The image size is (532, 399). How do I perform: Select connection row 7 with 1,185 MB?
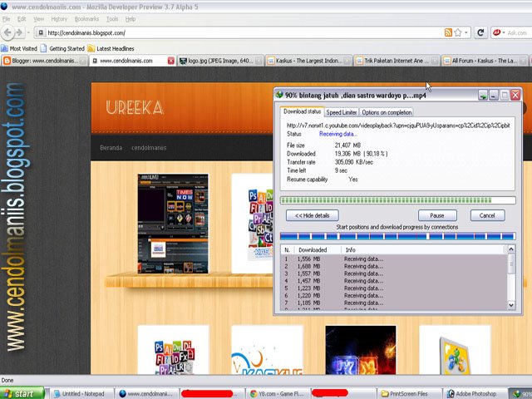pyautogui.click(x=393, y=303)
